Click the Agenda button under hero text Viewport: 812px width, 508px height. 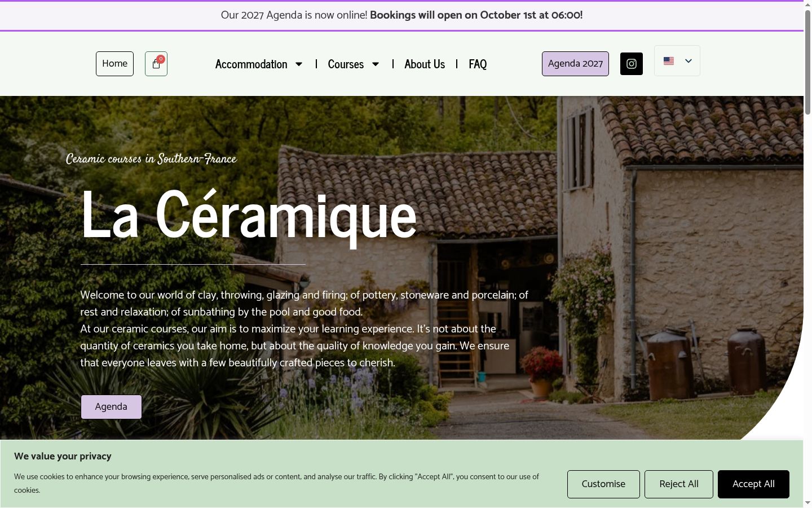111,407
